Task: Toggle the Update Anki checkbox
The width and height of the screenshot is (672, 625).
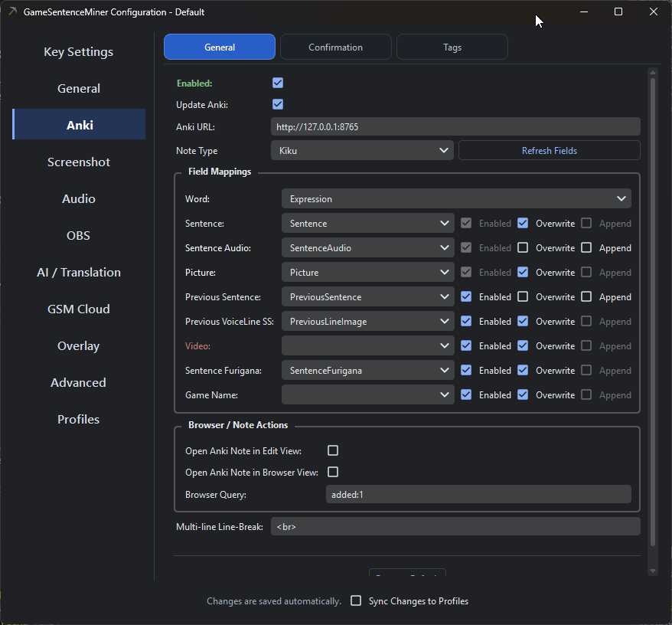Action: click(x=278, y=104)
